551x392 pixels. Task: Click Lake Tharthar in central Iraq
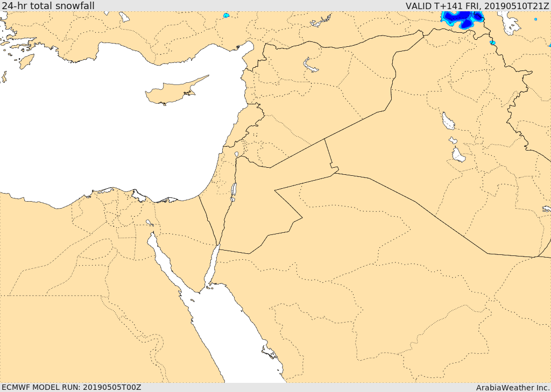[x=448, y=121]
